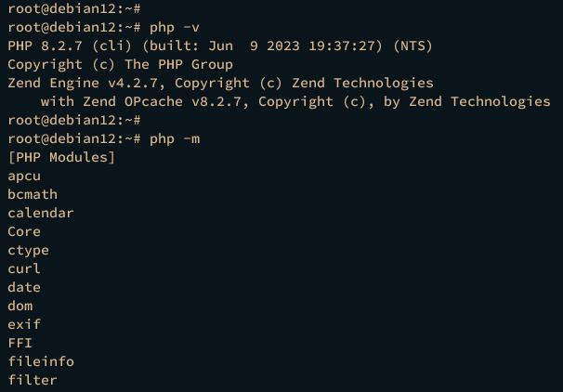Click the 'dom' module name
This screenshot has width=563, height=392.
pos(20,306)
